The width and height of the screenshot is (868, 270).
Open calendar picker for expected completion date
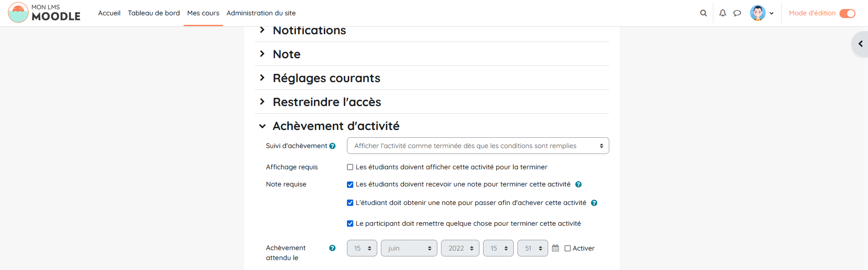[555, 248]
